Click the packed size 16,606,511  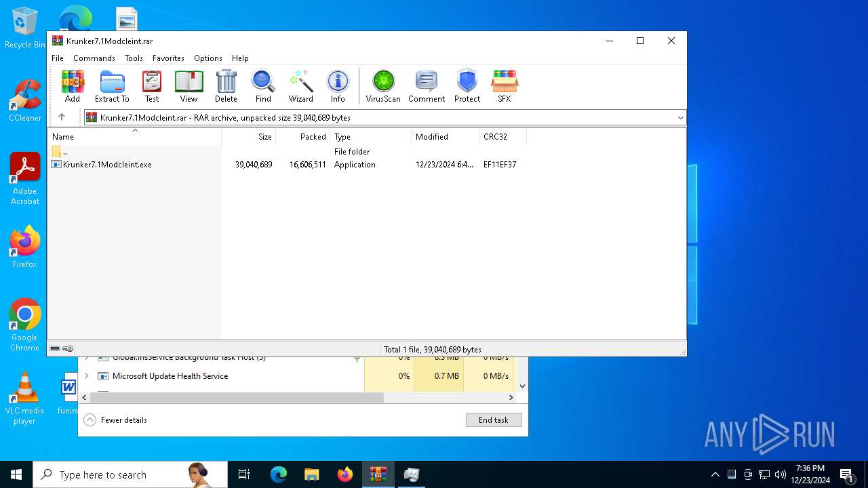[308, 165]
